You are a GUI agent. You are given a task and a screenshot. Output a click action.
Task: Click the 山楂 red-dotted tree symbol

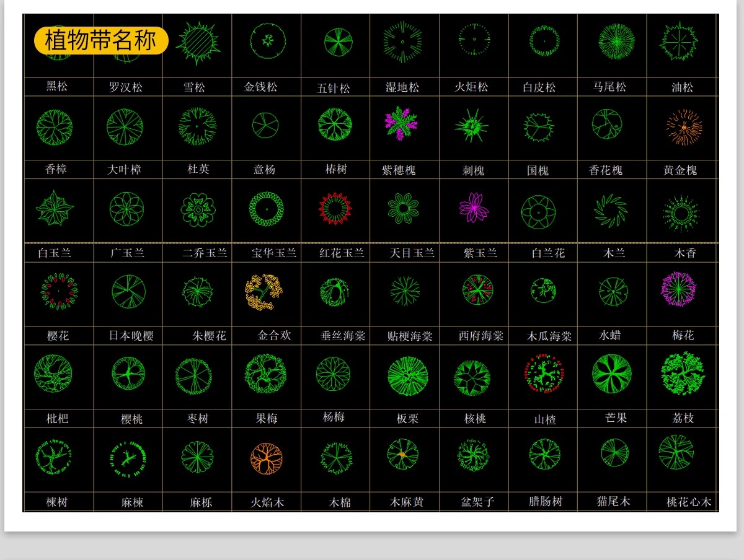[544, 373]
